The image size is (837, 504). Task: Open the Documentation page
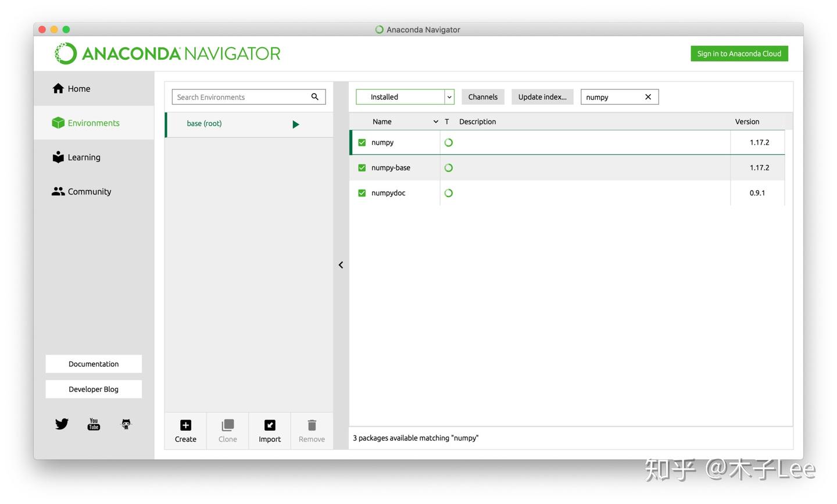coord(94,363)
